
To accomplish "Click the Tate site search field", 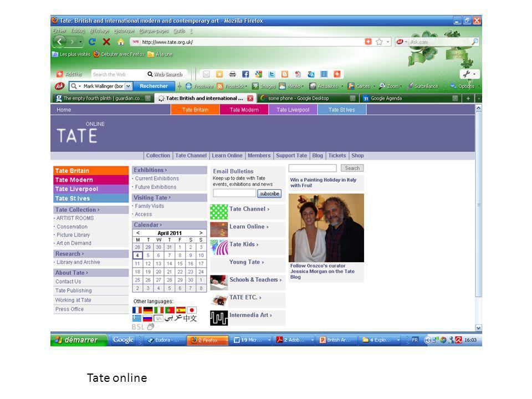I will click(x=313, y=168).
